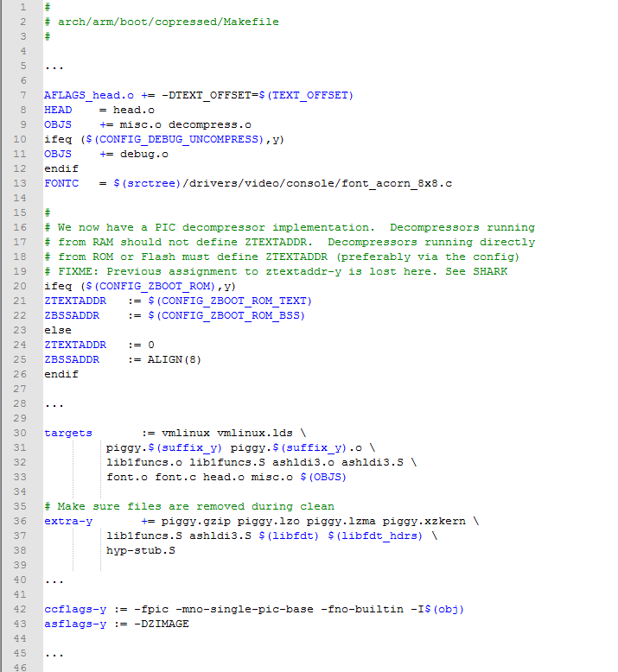The width and height of the screenshot is (618, 672).
Task: Click 'AFLAGS_head.o' variable on line 7
Action: point(89,95)
